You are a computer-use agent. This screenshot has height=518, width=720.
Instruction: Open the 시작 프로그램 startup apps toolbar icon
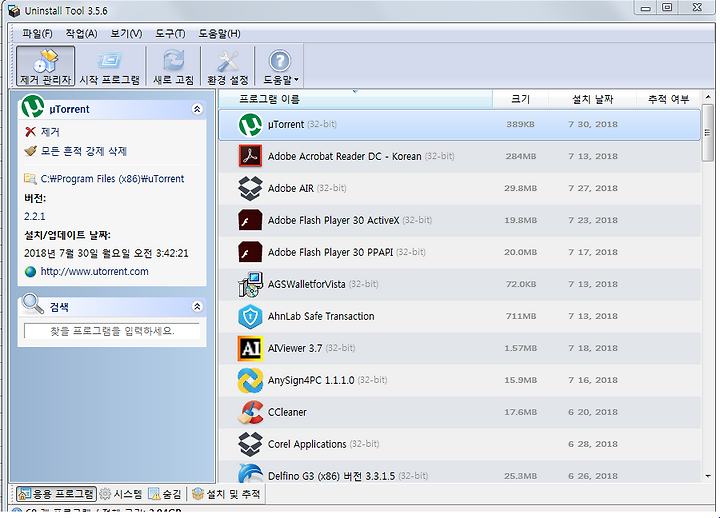pos(109,66)
